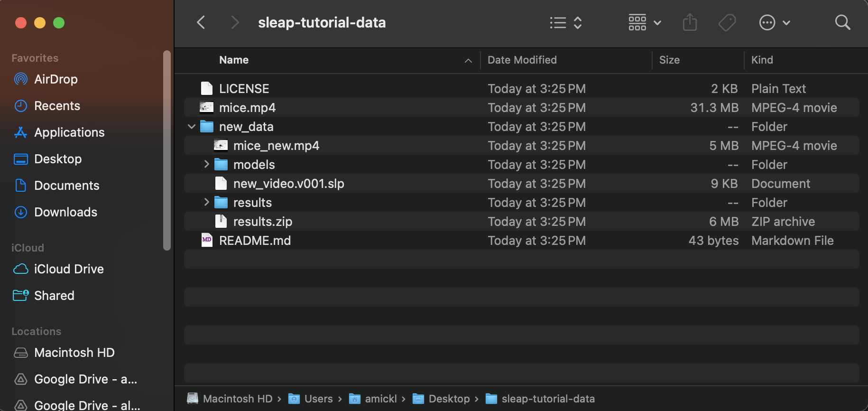Open the Shared sidebar item
This screenshot has width=868, height=411.
click(x=44, y=296)
